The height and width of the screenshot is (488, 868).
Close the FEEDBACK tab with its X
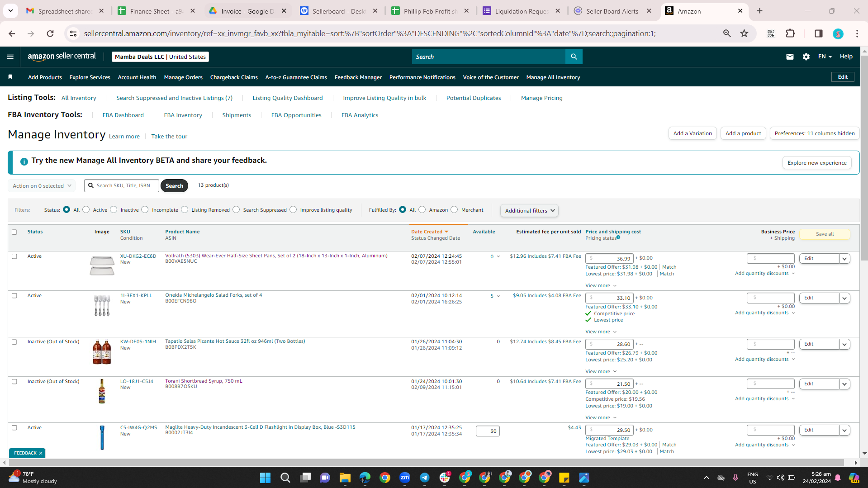(41, 453)
